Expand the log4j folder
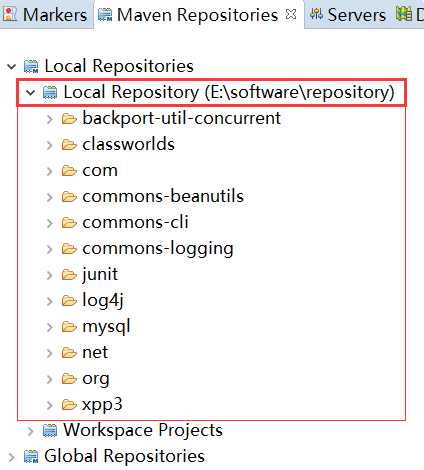Viewport: 424px width, 470px height. [x=50, y=301]
